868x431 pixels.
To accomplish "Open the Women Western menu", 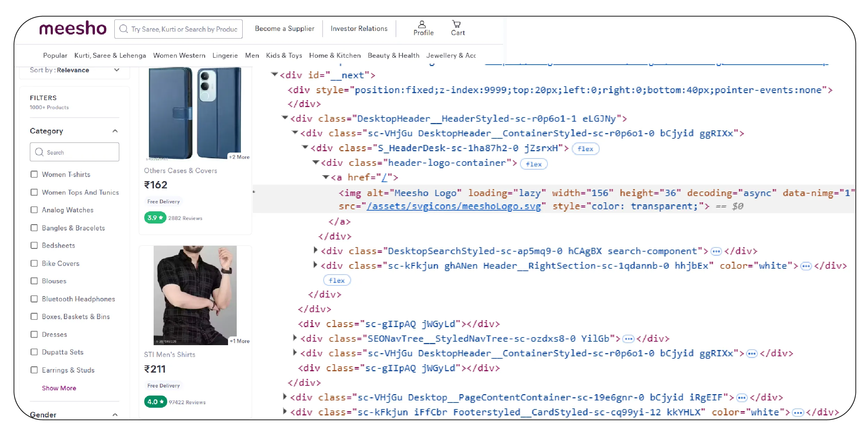I will (x=179, y=56).
